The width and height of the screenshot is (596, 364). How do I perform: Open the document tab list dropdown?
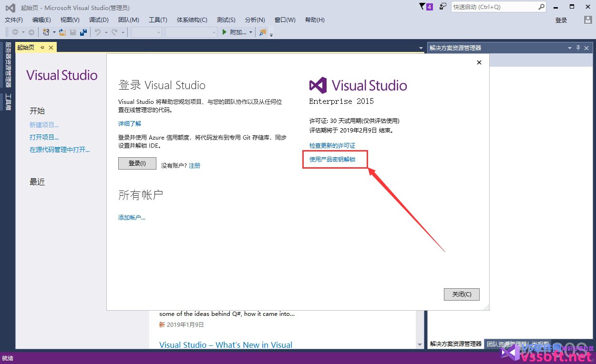click(x=421, y=48)
